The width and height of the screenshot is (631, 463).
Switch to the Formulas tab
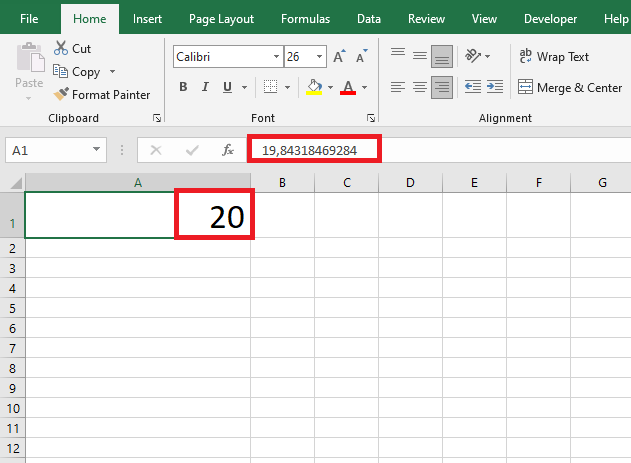[305, 18]
